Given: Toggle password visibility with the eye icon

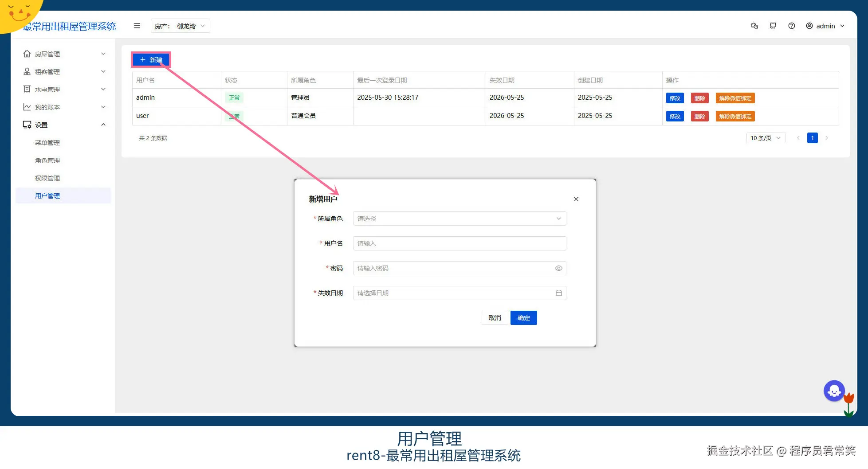Looking at the screenshot, I should 558,268.
